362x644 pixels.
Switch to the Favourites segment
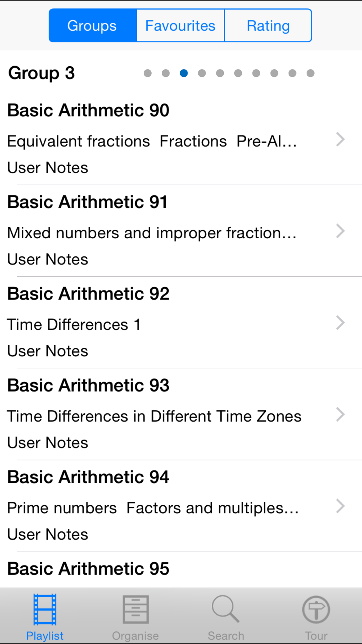tap(180, 26)
